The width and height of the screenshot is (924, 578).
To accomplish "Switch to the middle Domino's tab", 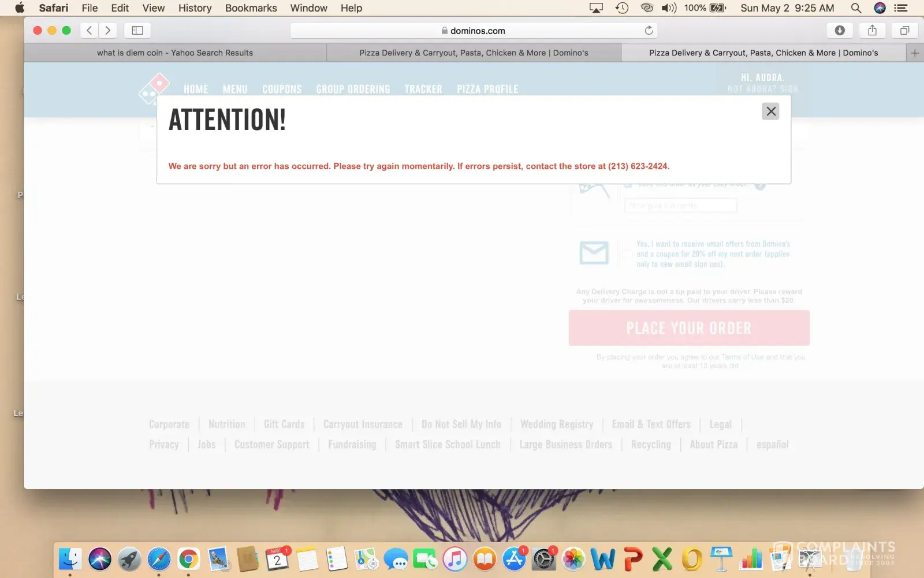I will click(474, 53).
